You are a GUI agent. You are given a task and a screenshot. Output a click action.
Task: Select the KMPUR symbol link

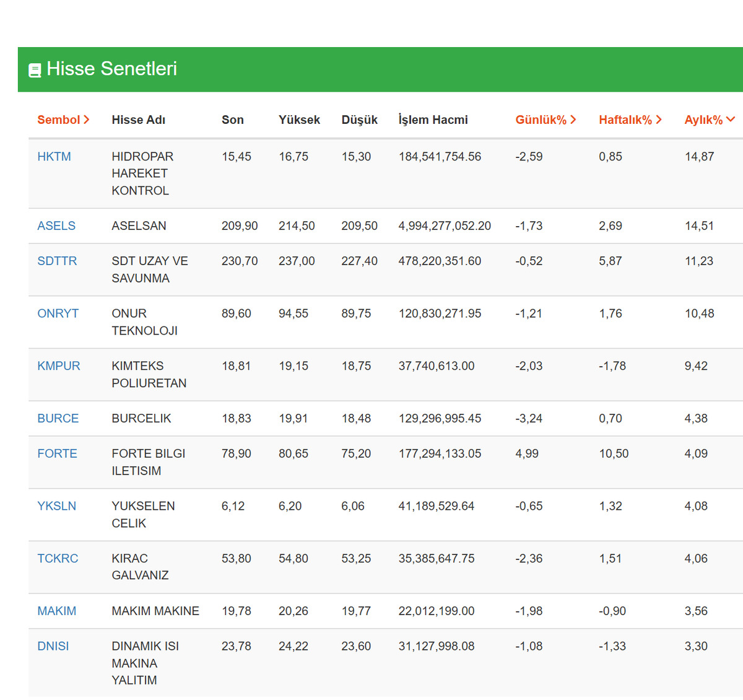(59, 366)
